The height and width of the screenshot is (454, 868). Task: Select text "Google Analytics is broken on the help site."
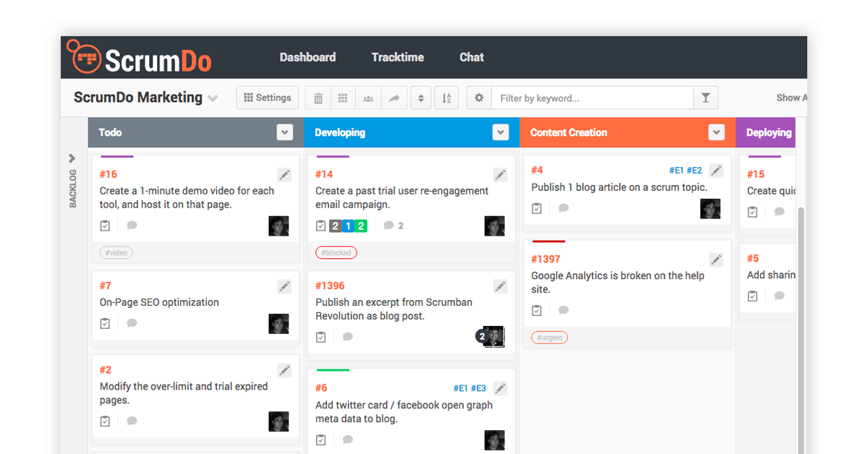(x=618, y=283)
